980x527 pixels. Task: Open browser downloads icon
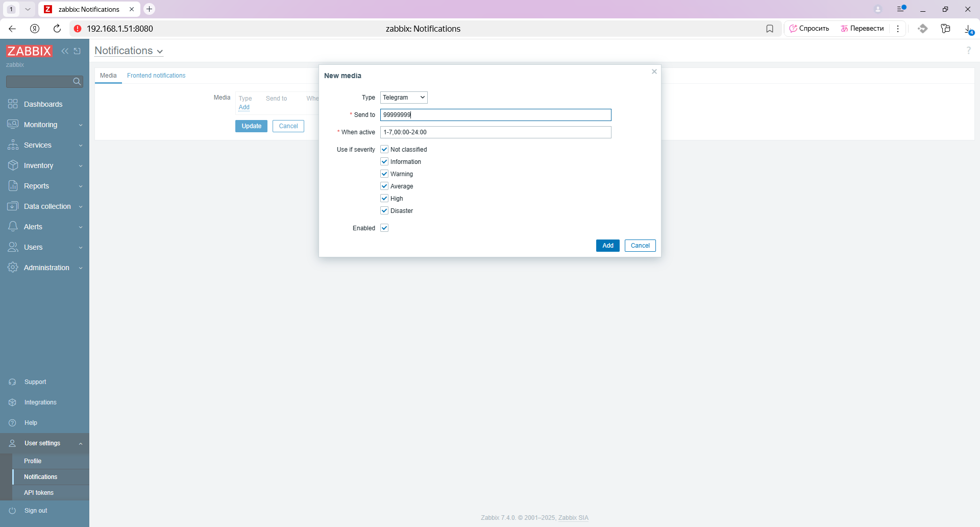pyautogui.click(x=968, y=29)
